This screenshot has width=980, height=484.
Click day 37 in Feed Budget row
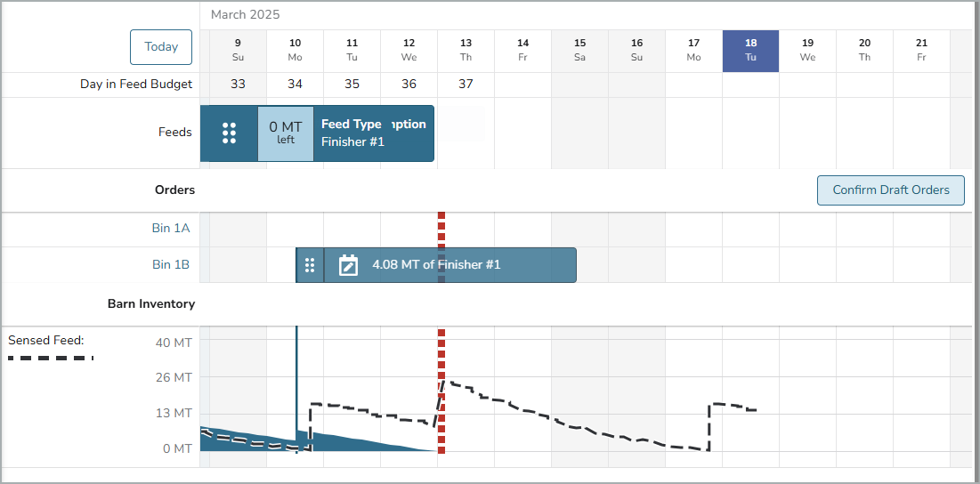466,85
